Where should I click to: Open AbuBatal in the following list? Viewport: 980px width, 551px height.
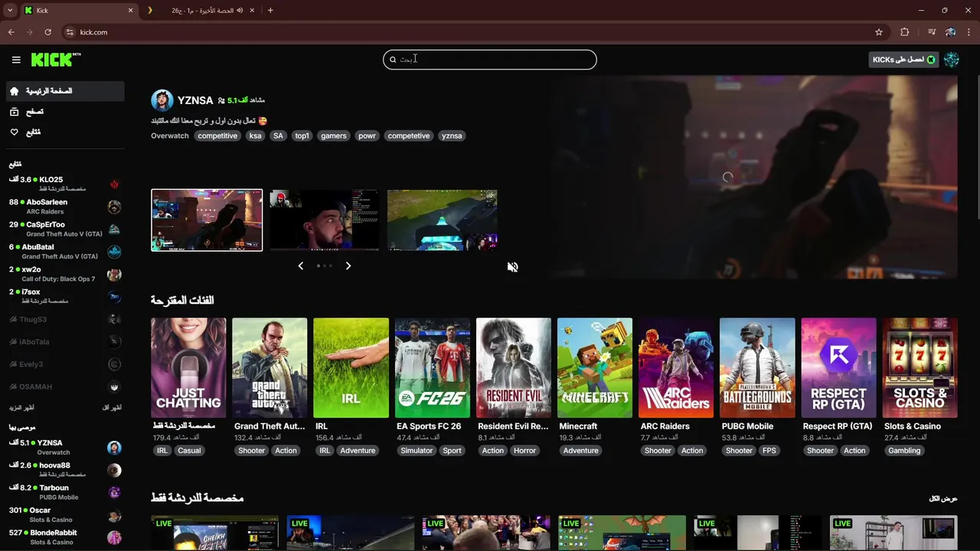click(65, 252)
